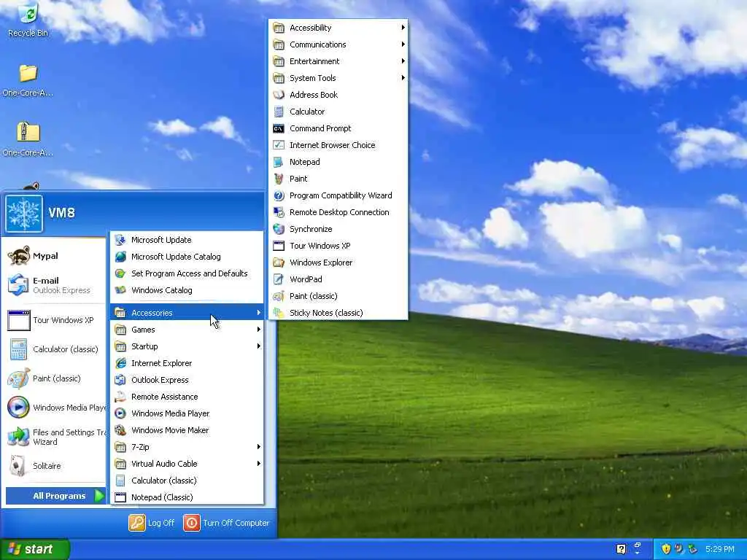Open Microsoft Update Catalog globe icon
Viewport: 747px width, 560px height.
coord(120,257)
